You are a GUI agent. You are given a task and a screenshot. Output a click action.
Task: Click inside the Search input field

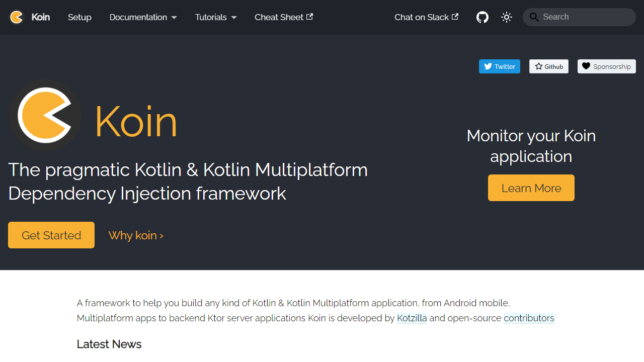point(579,17)
